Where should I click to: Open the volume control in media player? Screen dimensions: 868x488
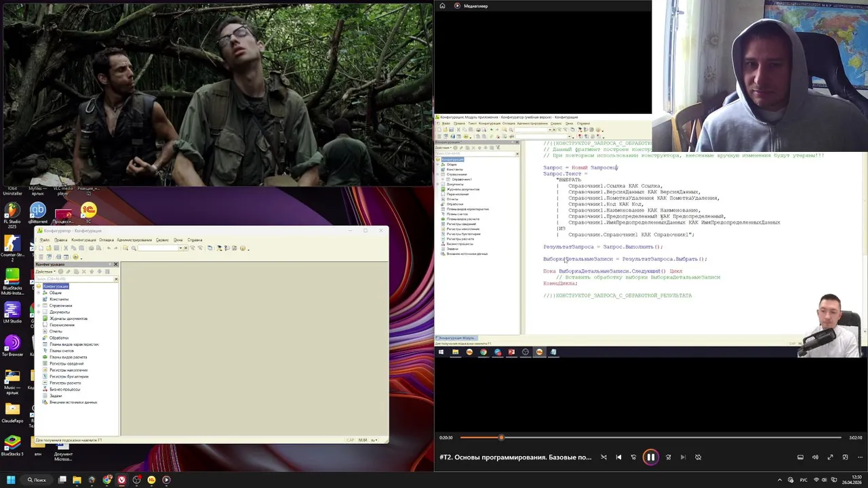click(x=815, y=457)
